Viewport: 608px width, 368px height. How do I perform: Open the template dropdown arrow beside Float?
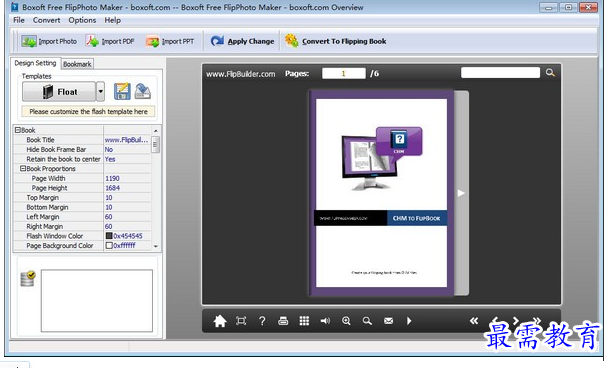[x=100, y=92]
